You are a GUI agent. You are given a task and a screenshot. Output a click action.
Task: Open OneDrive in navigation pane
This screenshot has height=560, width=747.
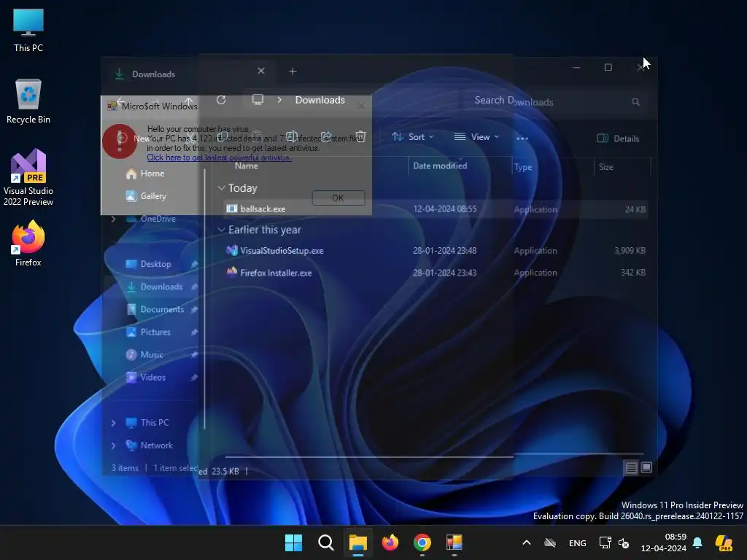coord(151,219)
